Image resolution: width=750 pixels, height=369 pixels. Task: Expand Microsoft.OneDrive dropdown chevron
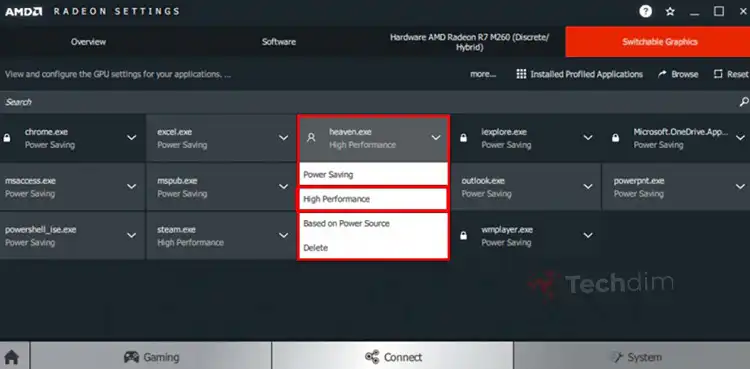(x=740, y=138)
